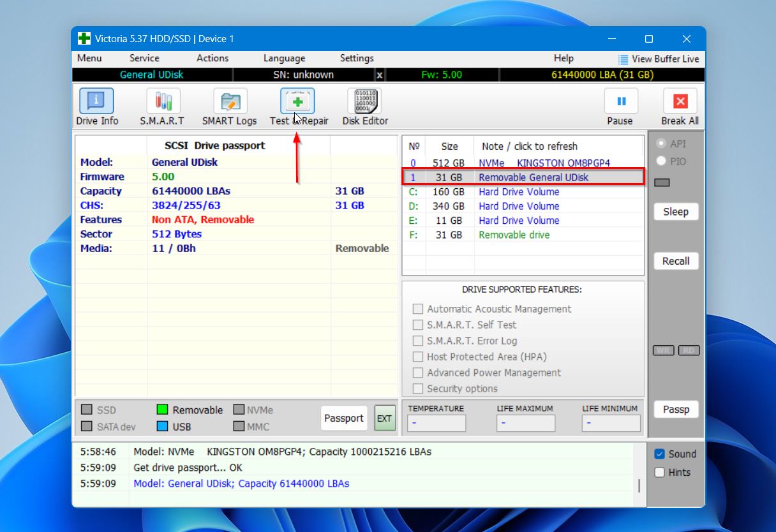Open the Menu menu
The width and height of the screenshot is (776, 532).
coord(89,58)
